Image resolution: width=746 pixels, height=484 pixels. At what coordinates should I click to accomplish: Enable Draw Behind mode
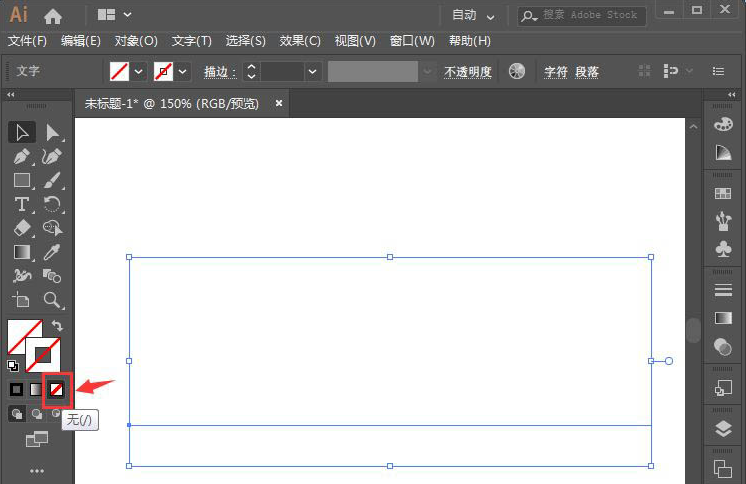coord(37,414)
